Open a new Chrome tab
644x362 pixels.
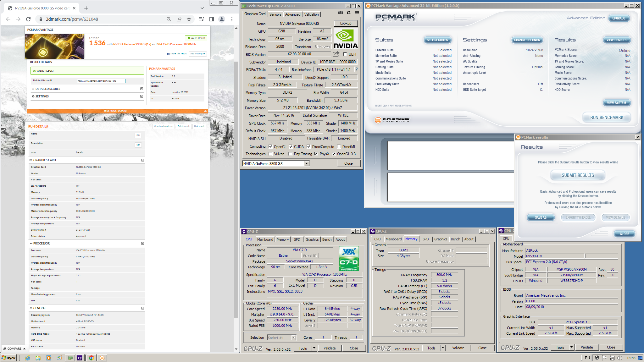86,8
